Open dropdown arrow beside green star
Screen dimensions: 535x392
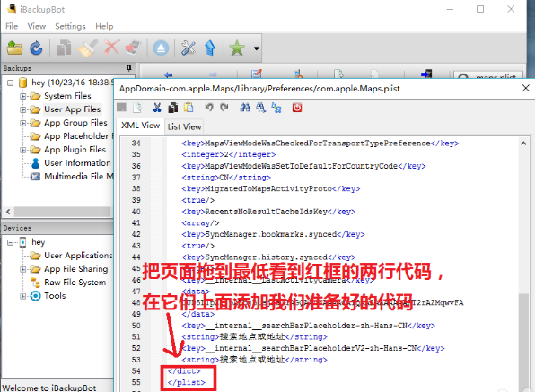click(x=256, y=48)
